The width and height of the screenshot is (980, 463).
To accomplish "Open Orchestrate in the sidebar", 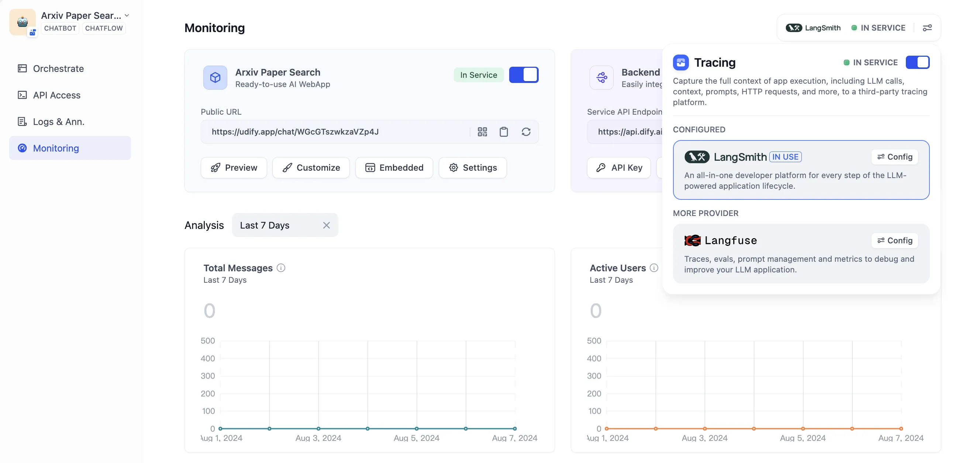I will [x=58, y=69].
